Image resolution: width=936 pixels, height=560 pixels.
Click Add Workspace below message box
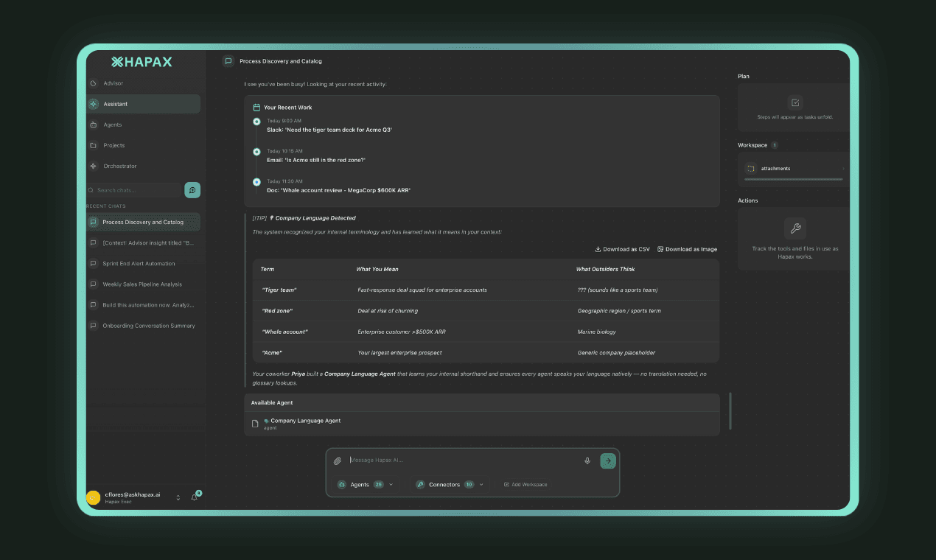[525, 485]
